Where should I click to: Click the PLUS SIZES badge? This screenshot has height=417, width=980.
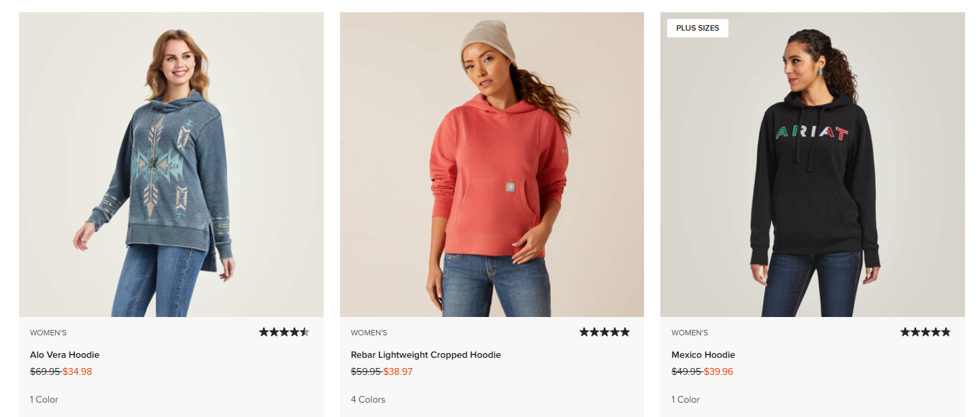point(697,28)
